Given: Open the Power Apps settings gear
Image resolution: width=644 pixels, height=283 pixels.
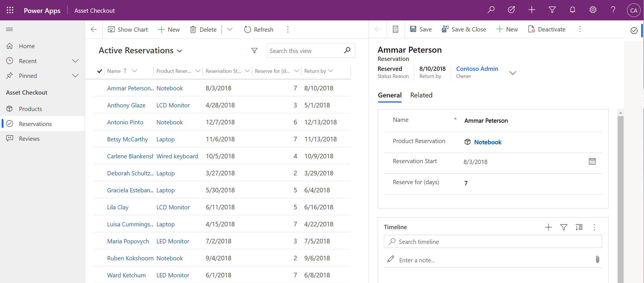Looking at the screenshot, I should (593, 10).
